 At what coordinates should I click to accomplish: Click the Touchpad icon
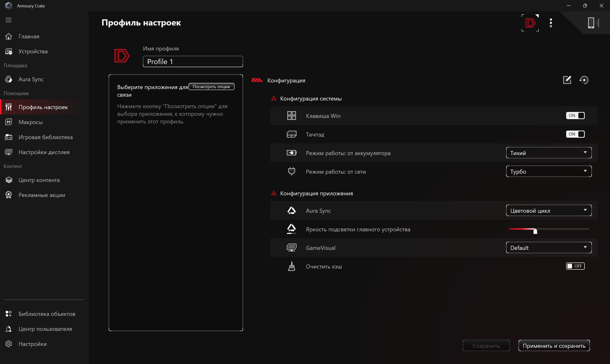[292, 134]
